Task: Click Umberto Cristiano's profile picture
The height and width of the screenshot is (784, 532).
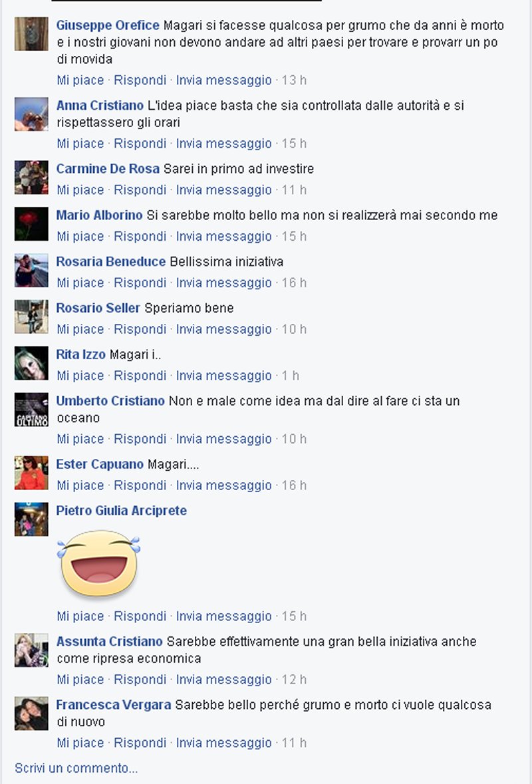Action: (x=31, y=410)
